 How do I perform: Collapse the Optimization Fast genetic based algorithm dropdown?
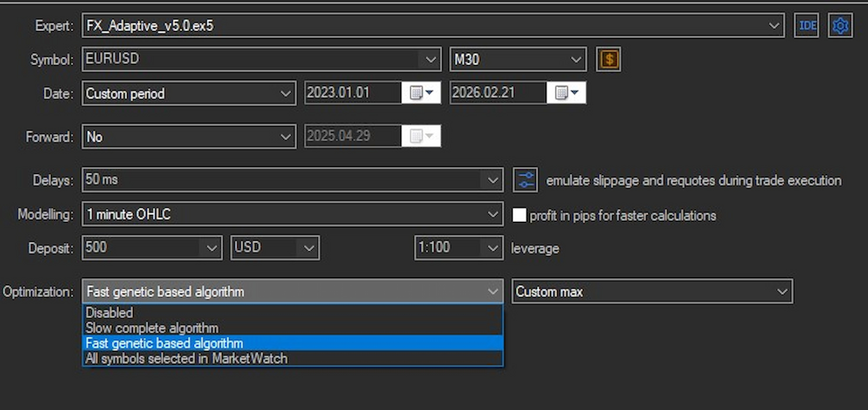pyautogui.click(x=292, y=291)
